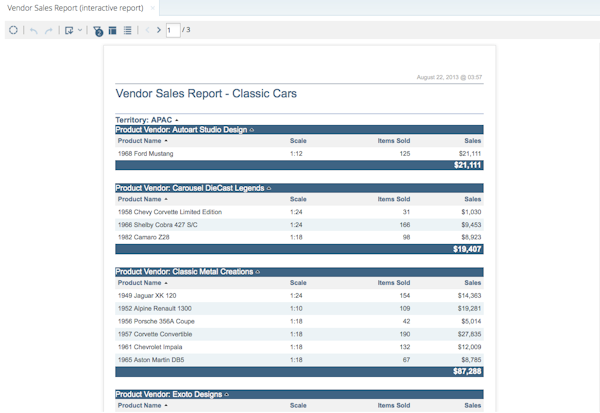This screenshot has width=600, height=413.
Task: Close the Vendor Sales Report tab
Action: [x=152, y=8]
